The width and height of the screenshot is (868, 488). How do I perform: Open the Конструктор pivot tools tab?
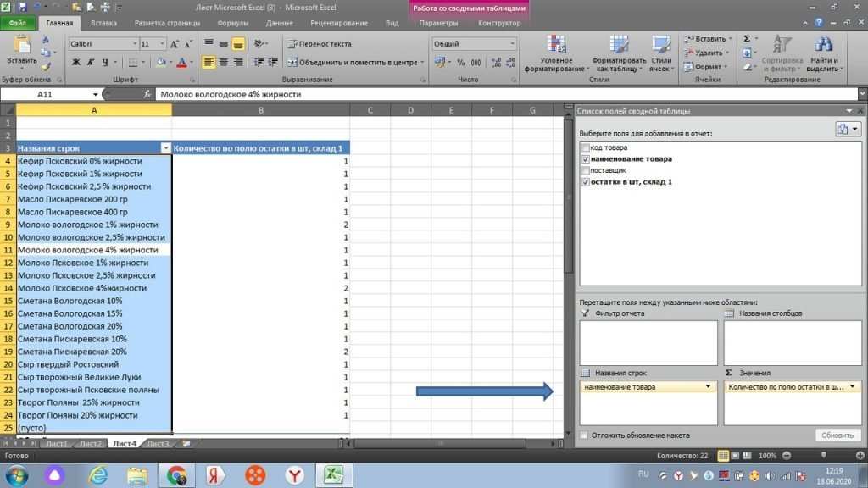(x=499, y=23)
